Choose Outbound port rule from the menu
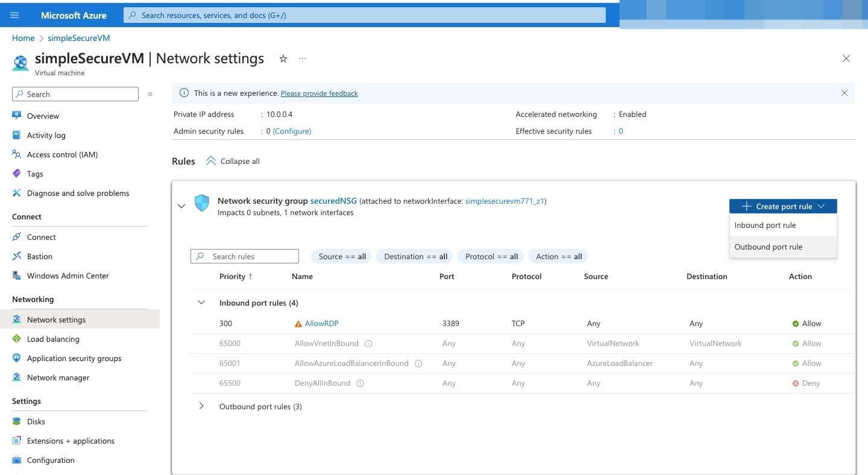 pos(783,247)
